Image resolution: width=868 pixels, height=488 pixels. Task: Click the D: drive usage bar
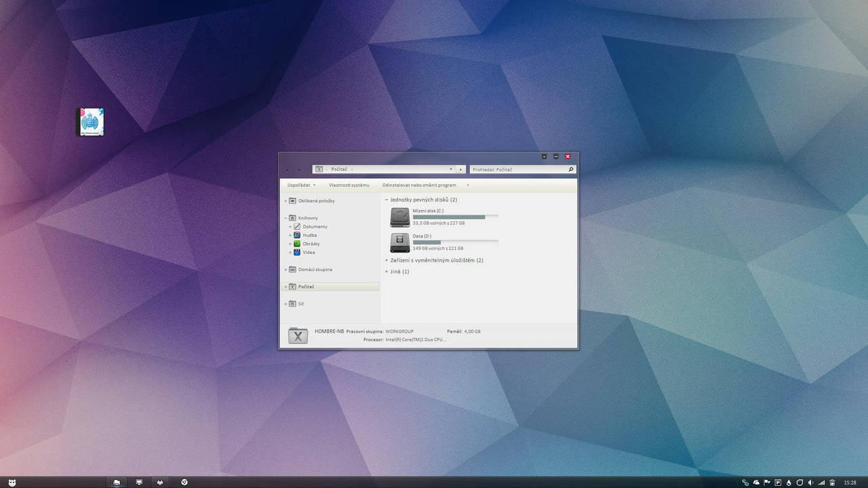pyautogui.click(x=456, y=242)
